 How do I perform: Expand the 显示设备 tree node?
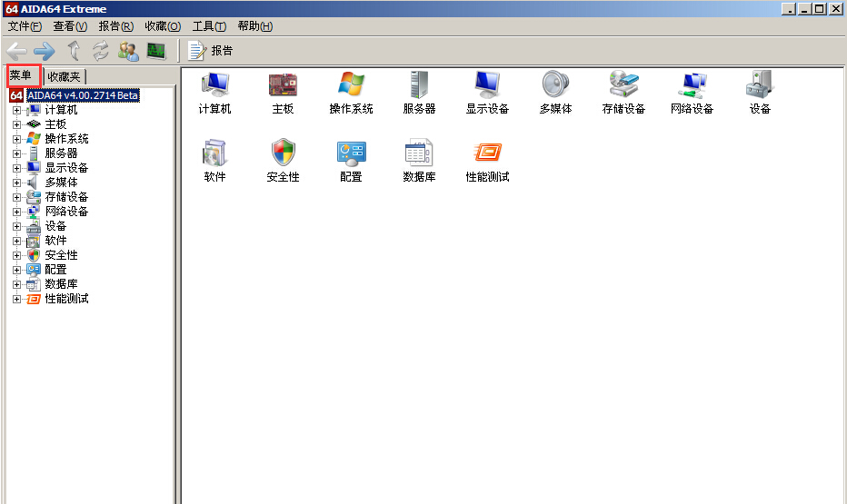[16, 168]
